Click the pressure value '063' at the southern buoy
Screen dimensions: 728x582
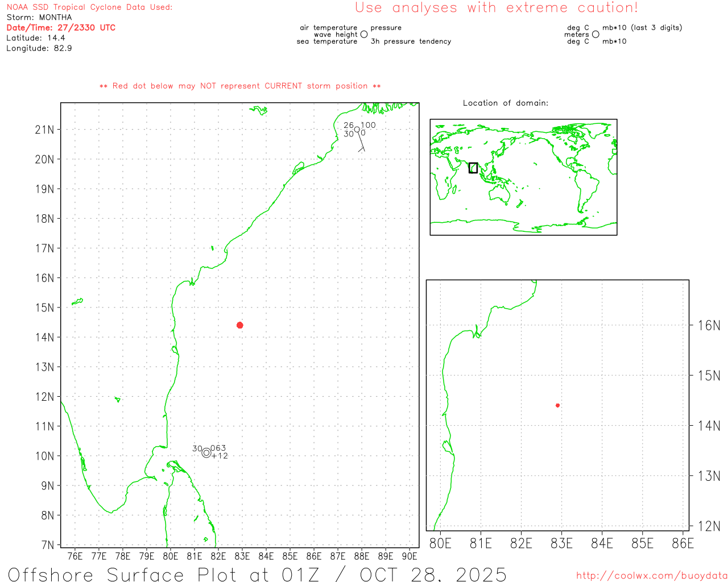point(218,448)
